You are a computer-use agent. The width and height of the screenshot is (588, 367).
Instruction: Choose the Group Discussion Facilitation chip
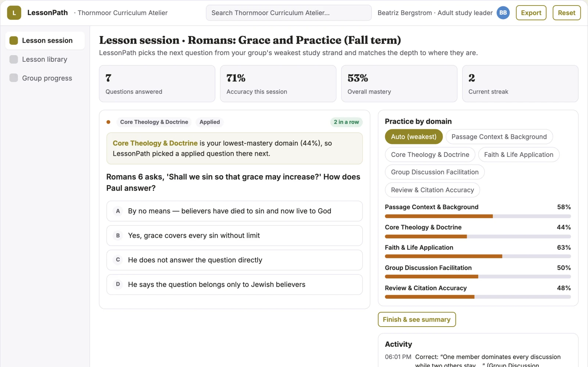click(435, 172)
